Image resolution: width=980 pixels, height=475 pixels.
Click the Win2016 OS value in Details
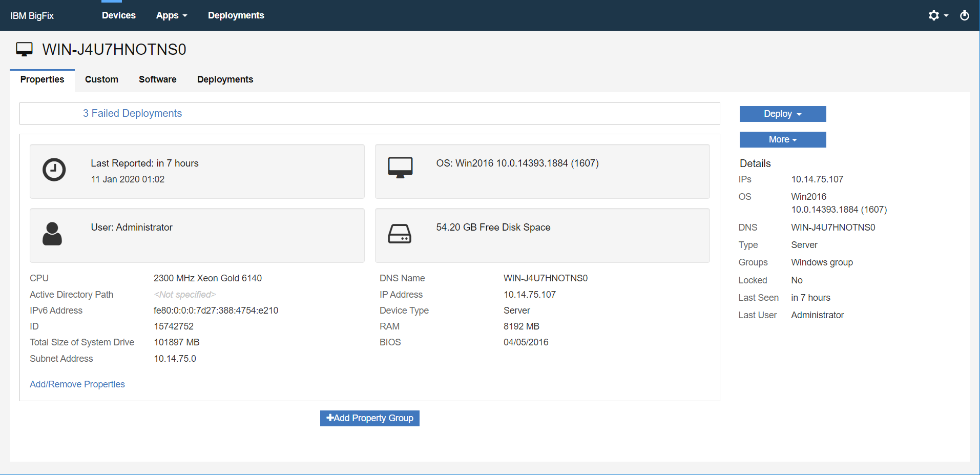pos(839,203)
